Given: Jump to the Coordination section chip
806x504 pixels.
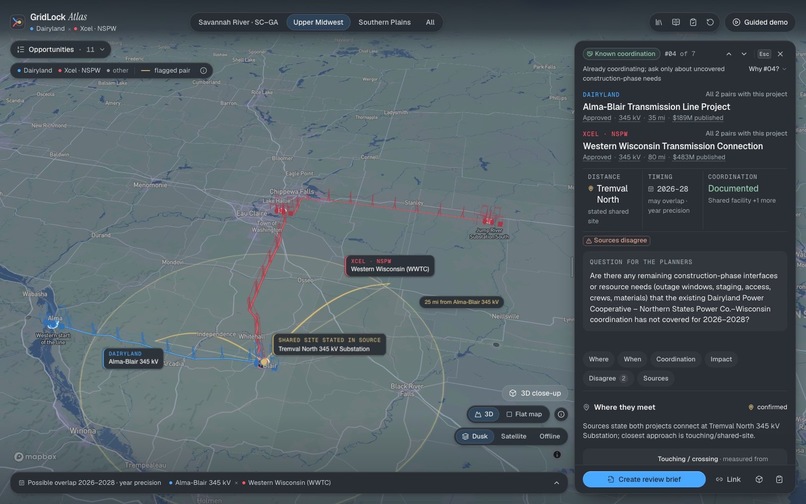Looking at the screenshot, I should (x=675, y=359).
